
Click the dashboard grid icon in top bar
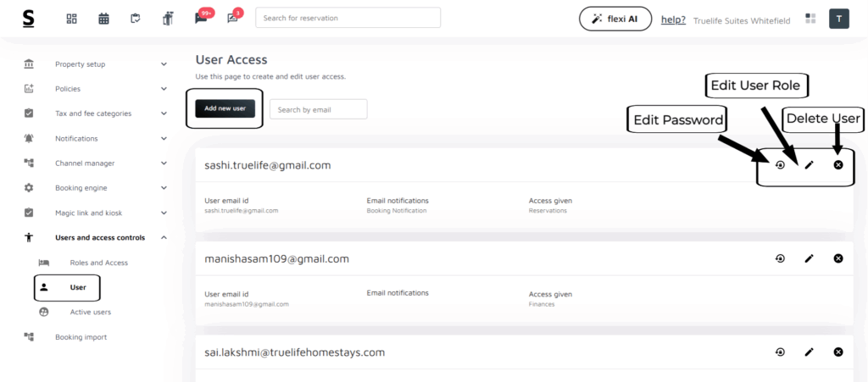click(x=72, y=19)
